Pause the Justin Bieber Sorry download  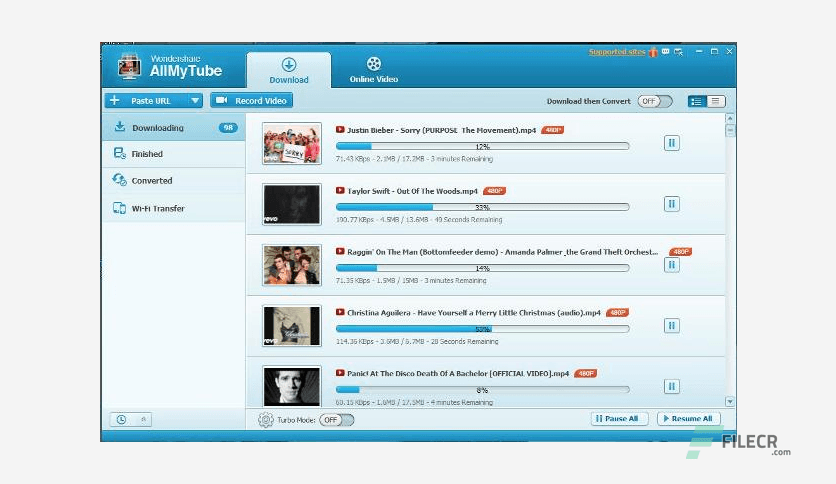point(671,143)
